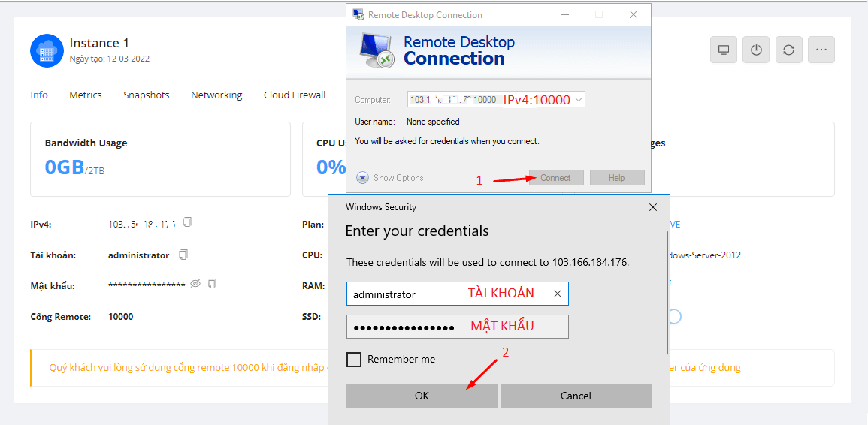Go to the Networking tab
The height and width of the screenshot is (425, 868).
tap(216, 95)
